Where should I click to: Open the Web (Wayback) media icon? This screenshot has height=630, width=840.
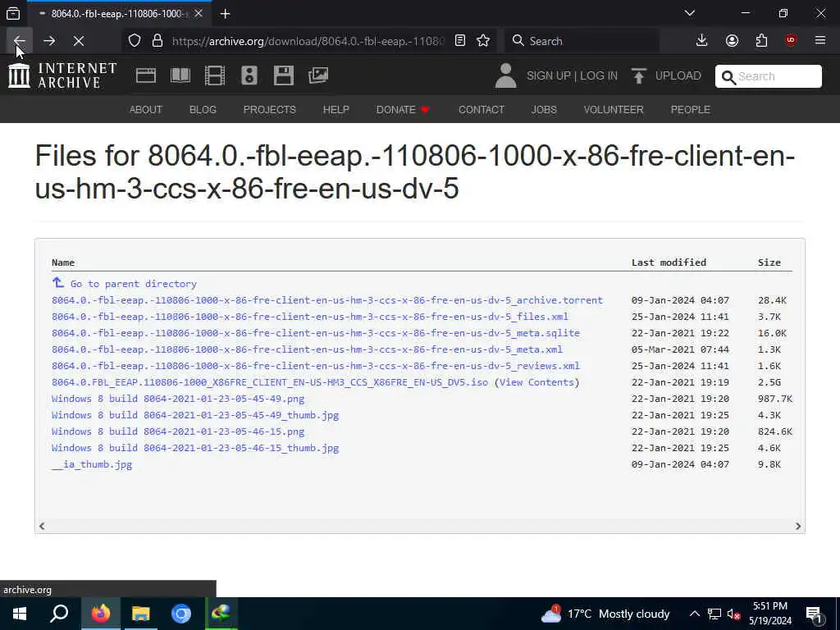pos(146,75)
